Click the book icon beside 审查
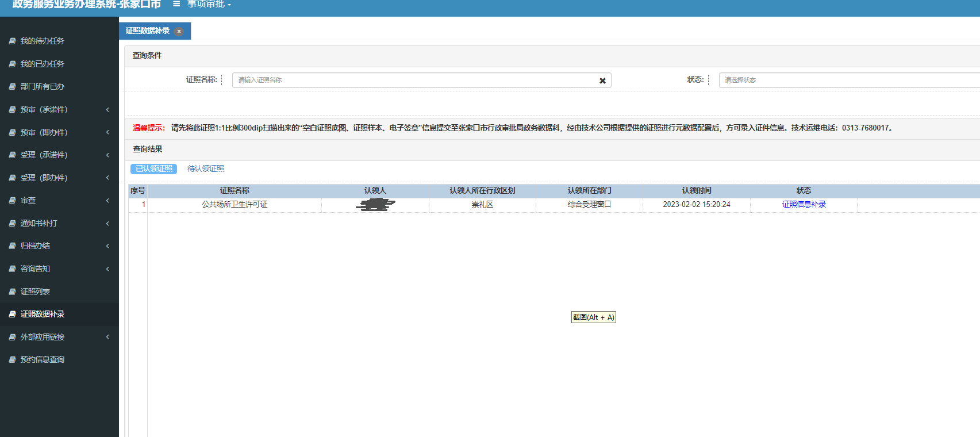Viewport: 980px width, 437px height. click(12, 200)
